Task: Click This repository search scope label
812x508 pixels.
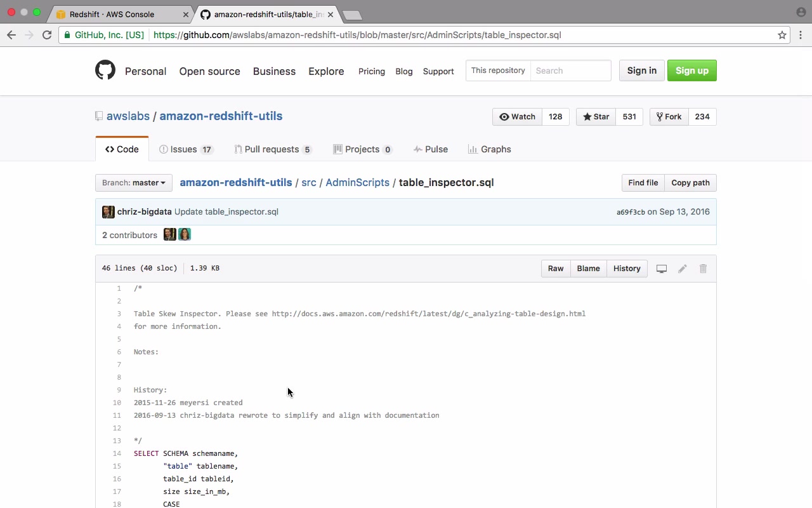Action: point(498,70)
